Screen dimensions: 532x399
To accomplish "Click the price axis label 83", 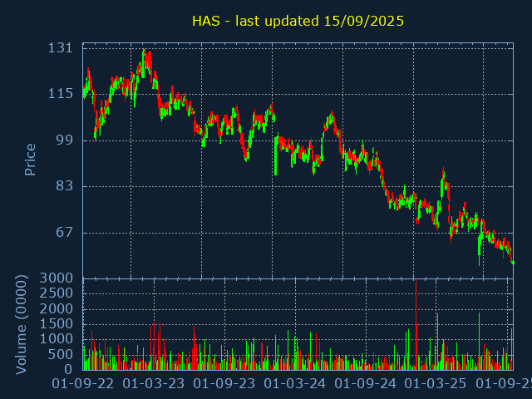I will [x=65, y=186].
